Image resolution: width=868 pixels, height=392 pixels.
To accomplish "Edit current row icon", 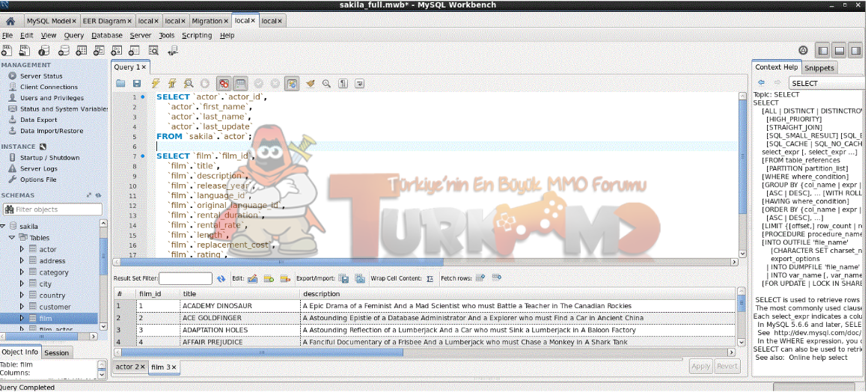I will (x=252, y=278).
